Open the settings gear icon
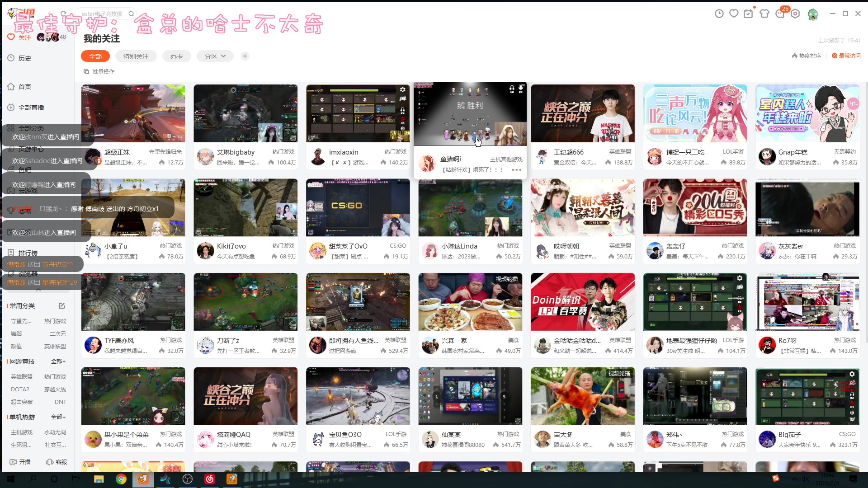868x488 pixels. (795, 14)
